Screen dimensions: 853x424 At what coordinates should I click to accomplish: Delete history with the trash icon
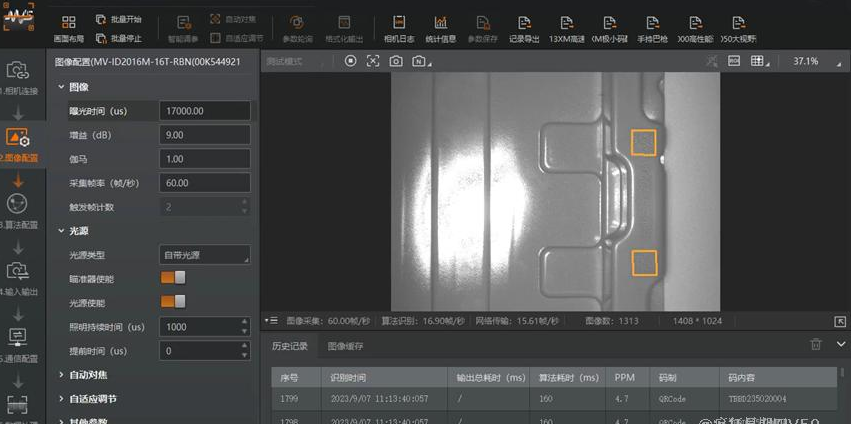pos(816,345)
